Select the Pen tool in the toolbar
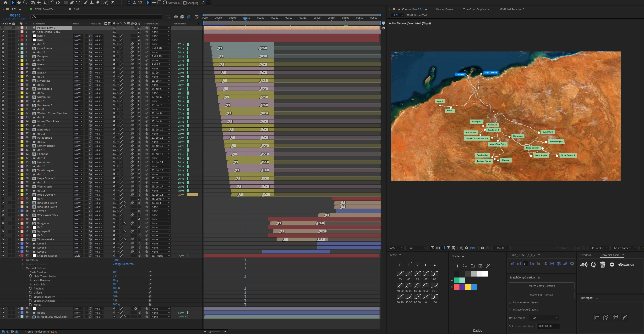The width and height of the screenshot is (644, 334). click(72, 2)
